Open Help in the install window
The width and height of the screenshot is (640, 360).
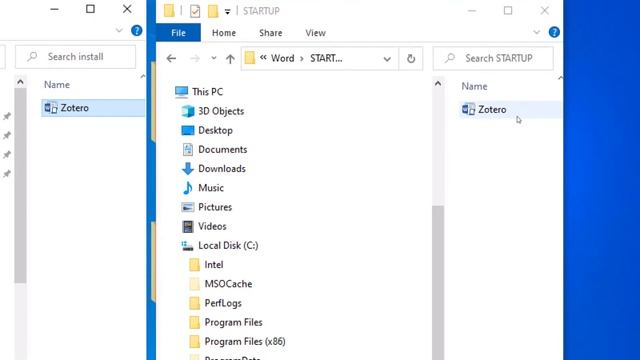tap(136, 31)
